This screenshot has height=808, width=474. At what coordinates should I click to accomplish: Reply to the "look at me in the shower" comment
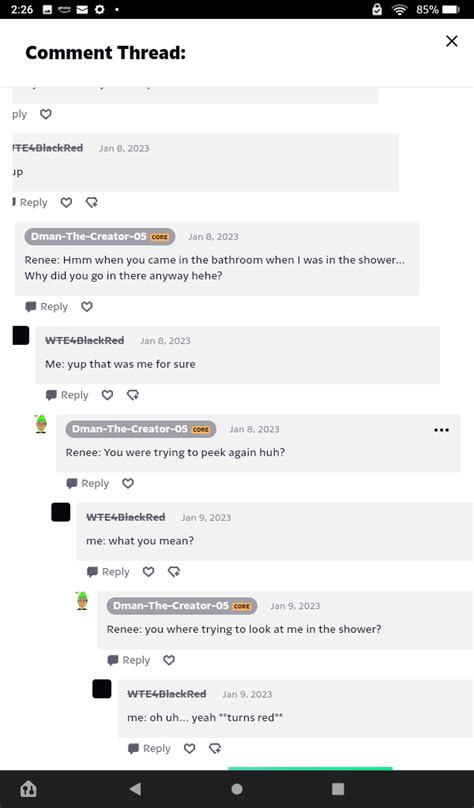click(x=129, y=660)
